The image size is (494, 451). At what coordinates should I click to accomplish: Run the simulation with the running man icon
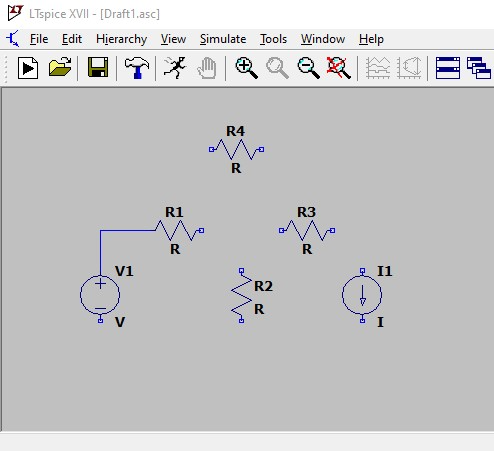(175, 68)
